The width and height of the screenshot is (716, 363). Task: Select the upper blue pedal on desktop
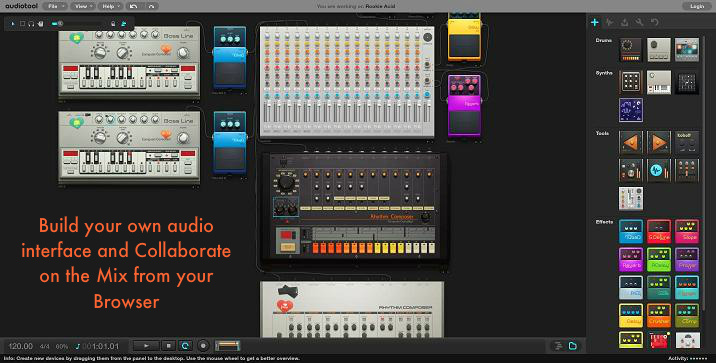(x=230, y=58)
